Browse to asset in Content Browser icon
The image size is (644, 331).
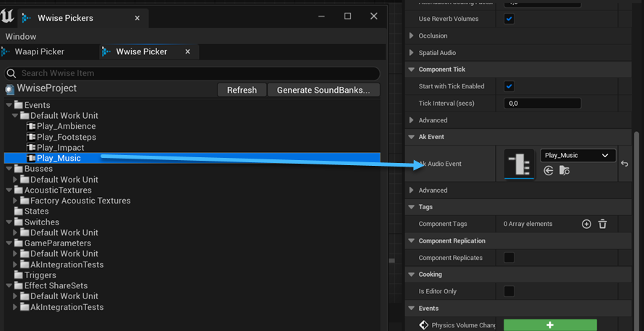(564, 171)
